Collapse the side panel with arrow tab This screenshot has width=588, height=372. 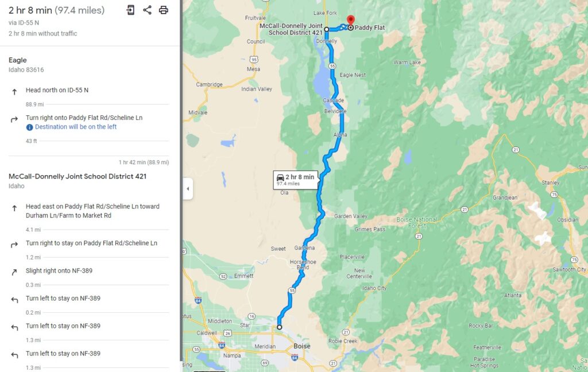click(188, 189)
